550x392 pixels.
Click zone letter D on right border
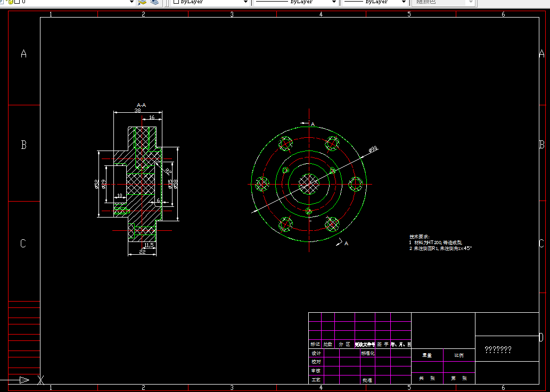(x=541, y=338)
